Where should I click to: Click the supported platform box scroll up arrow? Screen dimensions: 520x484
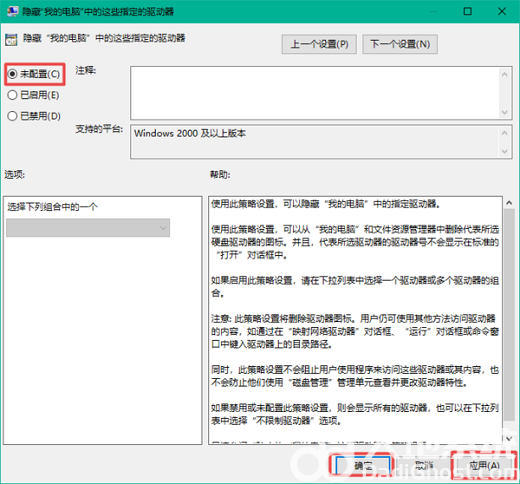click(505, 133)
